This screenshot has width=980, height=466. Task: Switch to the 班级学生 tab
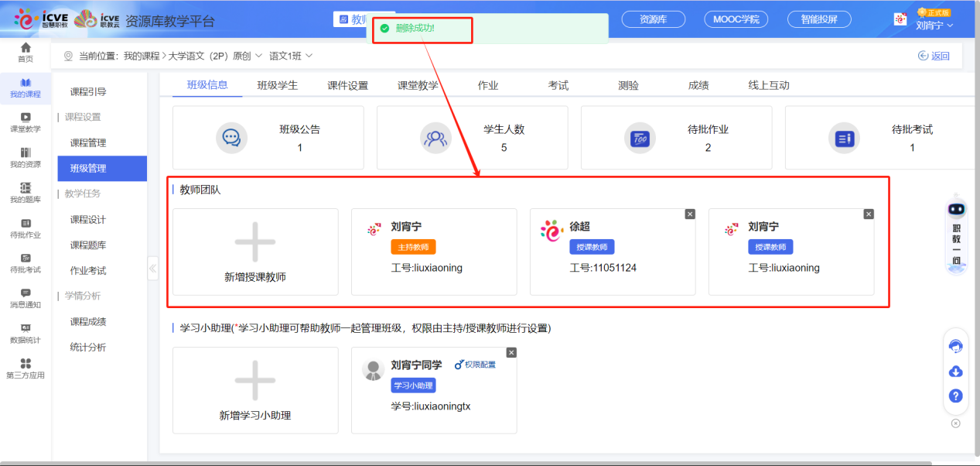tap(277, 85)
